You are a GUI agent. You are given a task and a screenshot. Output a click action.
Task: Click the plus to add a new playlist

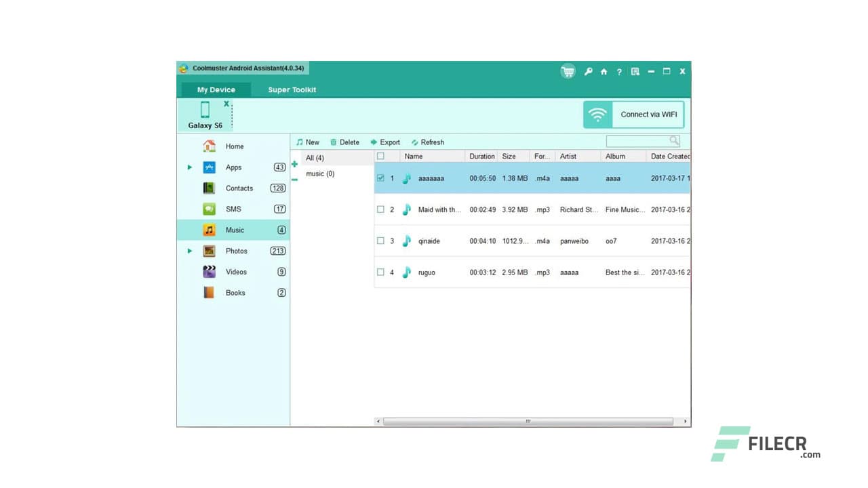click(294, 163)
